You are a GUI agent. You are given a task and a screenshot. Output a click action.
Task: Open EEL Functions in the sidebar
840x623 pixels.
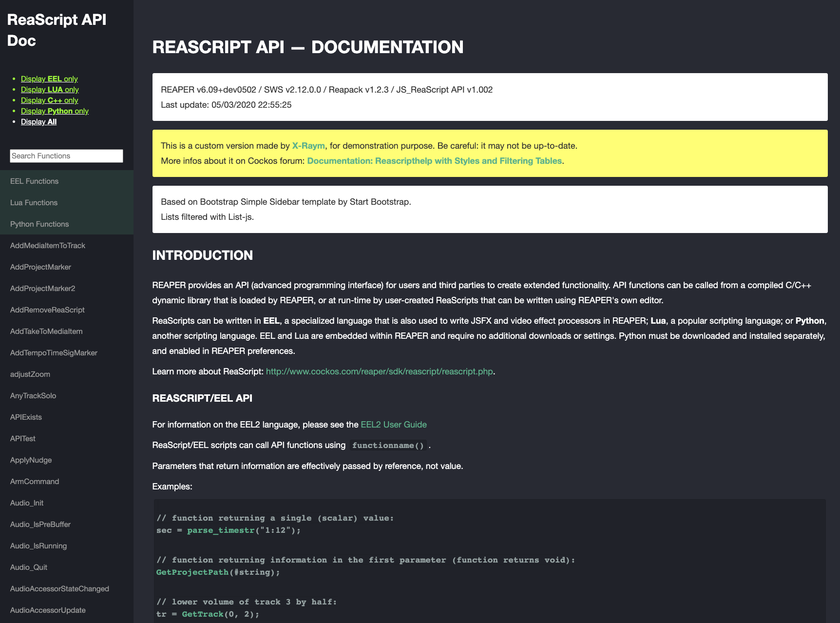click(x=34, y=181)
